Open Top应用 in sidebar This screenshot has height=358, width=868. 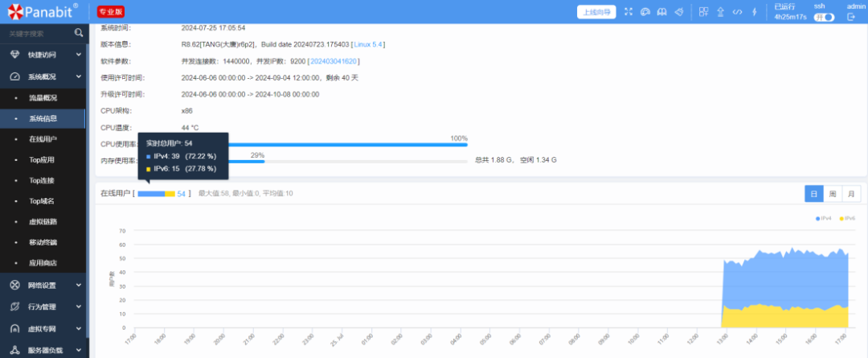point(43,159)
